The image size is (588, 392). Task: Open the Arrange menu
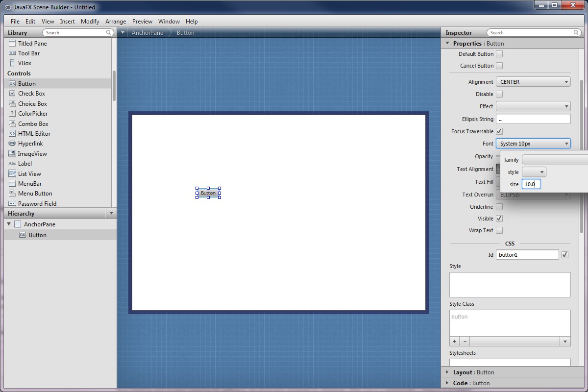click(116, 22)
